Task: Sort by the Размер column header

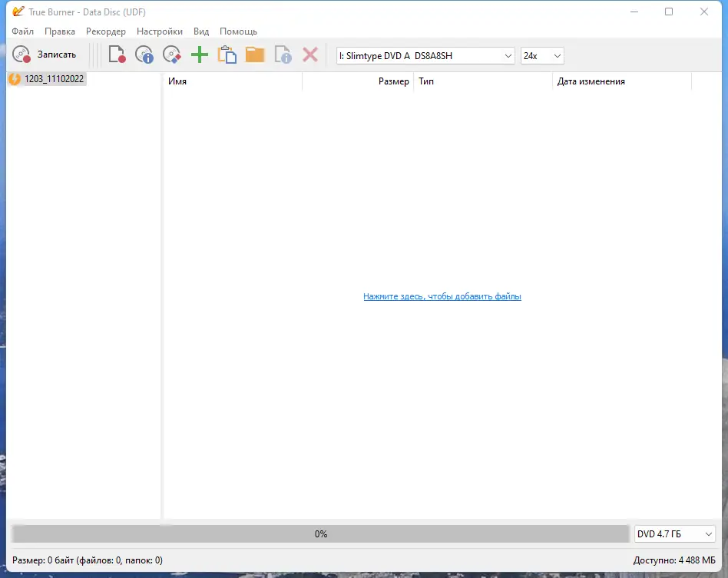Action: pyautogui.click(x=358, y=81)
